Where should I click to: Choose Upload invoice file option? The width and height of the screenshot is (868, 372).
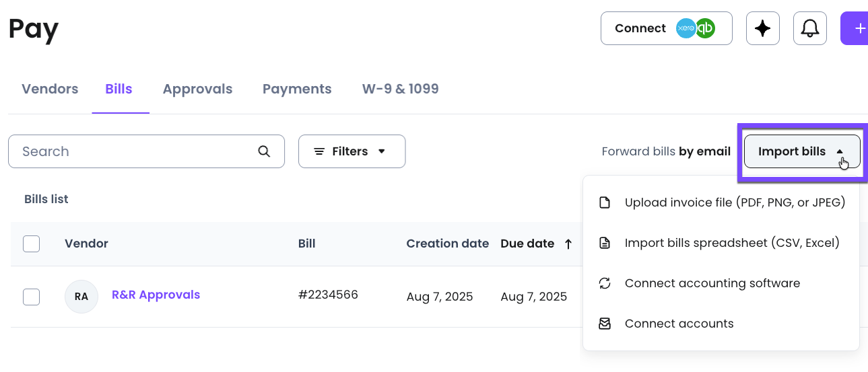[735, 202]
